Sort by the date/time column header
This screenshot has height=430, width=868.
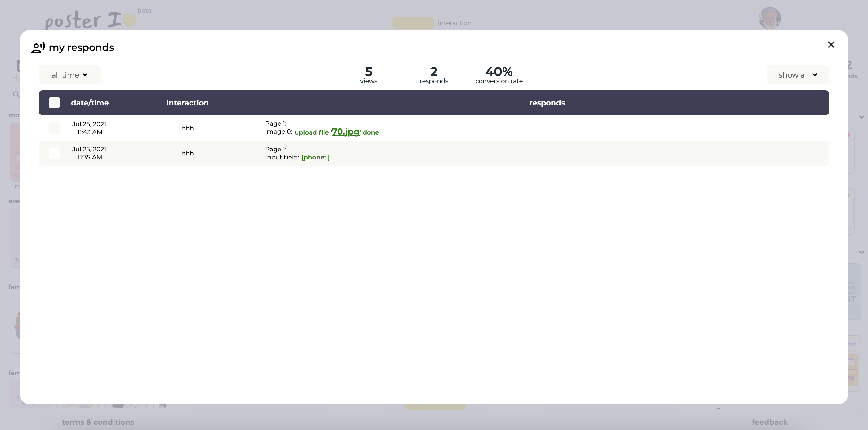[x=90, y=103]
